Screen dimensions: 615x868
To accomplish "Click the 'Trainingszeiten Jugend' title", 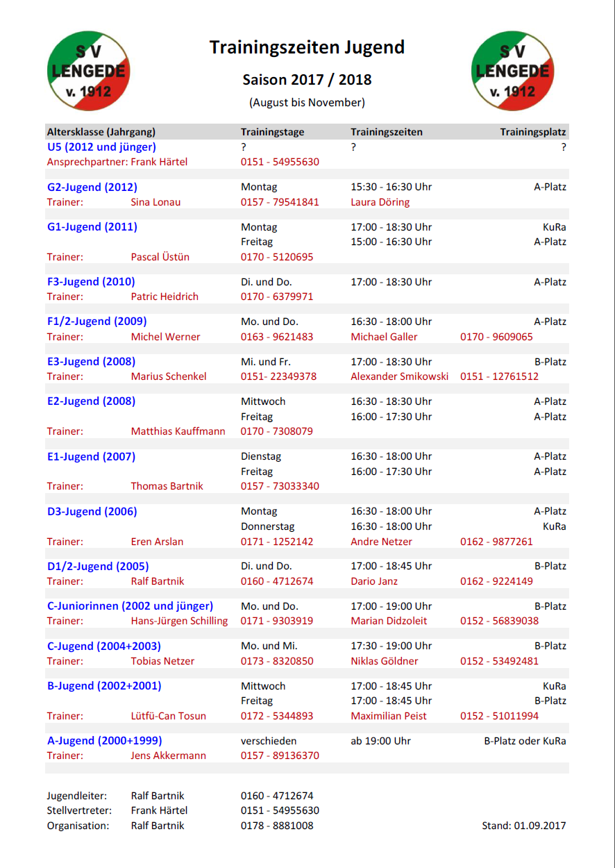I will (307, 47).
